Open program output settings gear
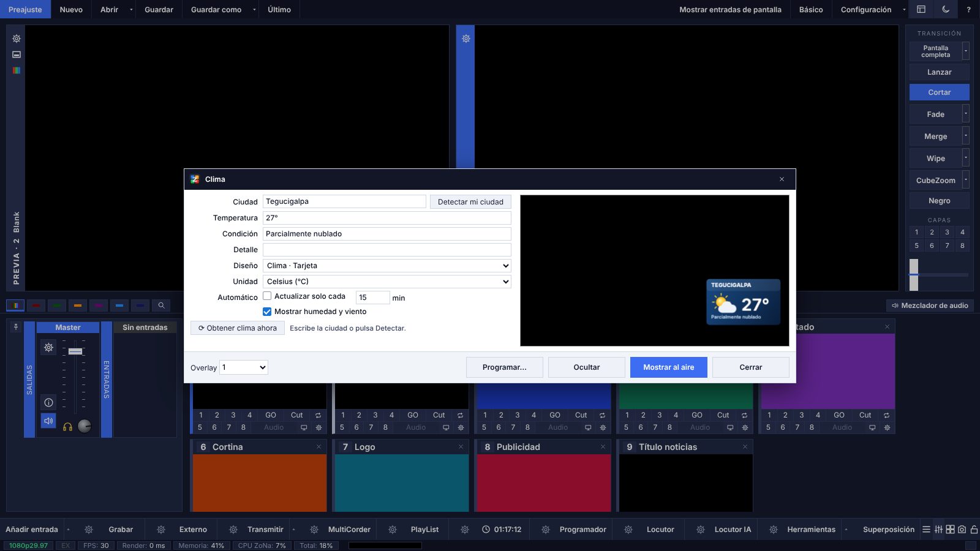 click(x=466, y=39)
